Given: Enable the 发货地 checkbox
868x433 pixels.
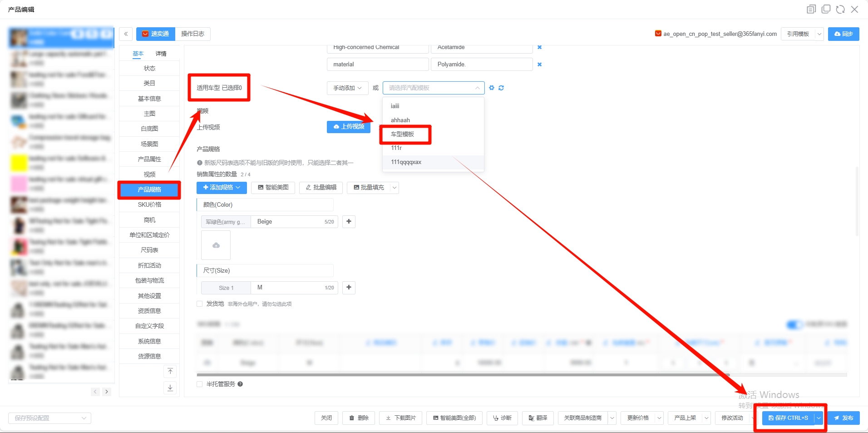Looking at the screenshot, I should (200, 304).
